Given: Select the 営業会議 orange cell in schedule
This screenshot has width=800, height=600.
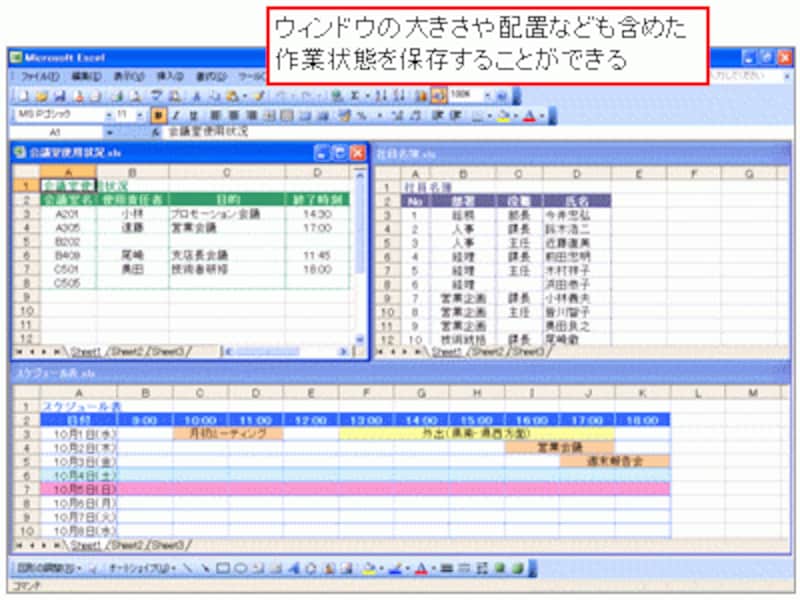Looking at the screenshot, I should (x=560, y=447).
